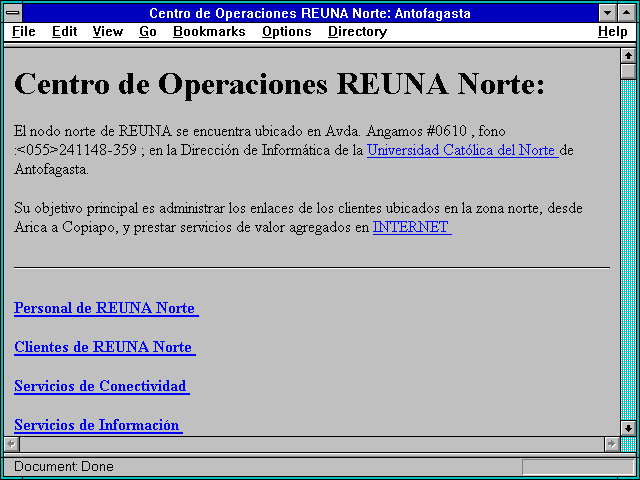Click the minimize window down-arrow button
The image size is (640, 480).
click(x=608, y=13)
